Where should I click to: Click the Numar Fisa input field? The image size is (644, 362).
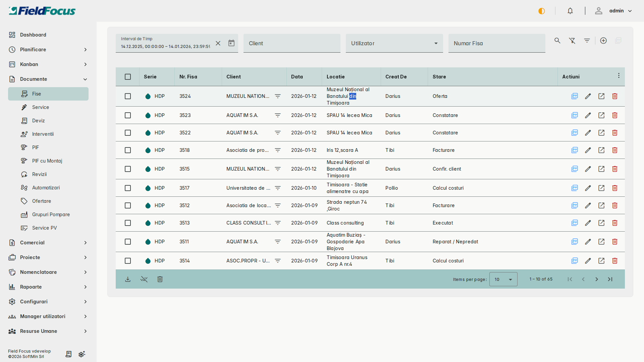click(x=496, y=43)
